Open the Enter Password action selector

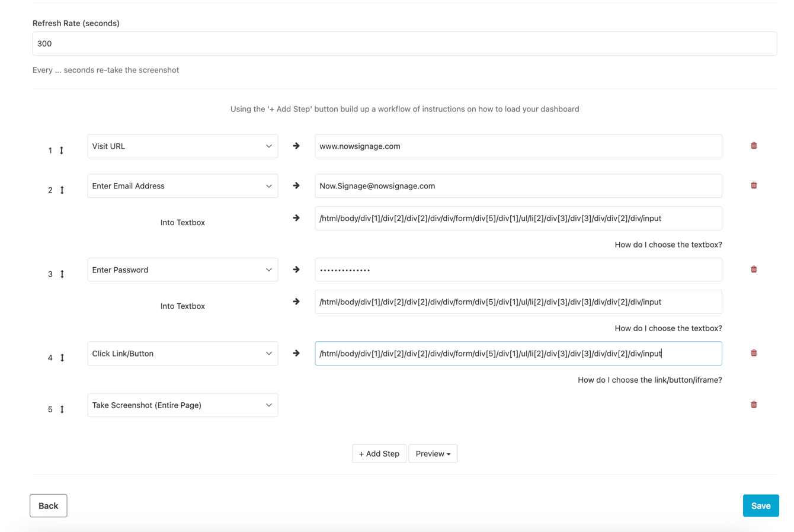pyautogui.click(x=183, y=270)
